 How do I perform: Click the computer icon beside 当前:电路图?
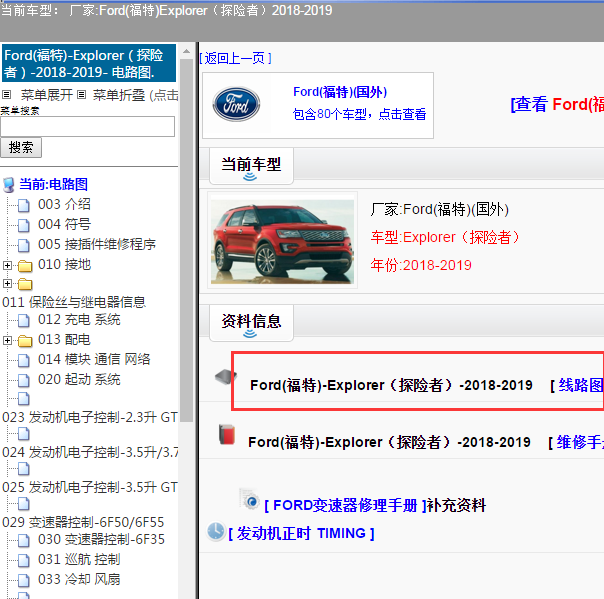9,185
